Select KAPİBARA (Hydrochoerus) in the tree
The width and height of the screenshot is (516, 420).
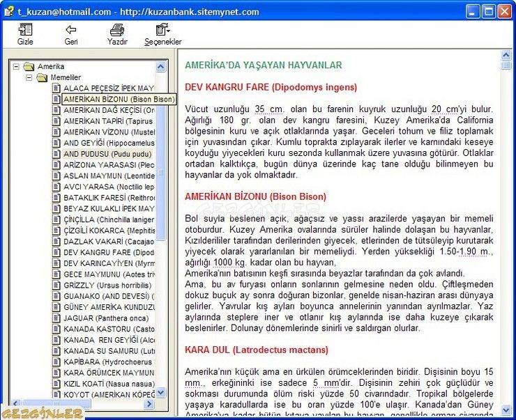(108, 361)
